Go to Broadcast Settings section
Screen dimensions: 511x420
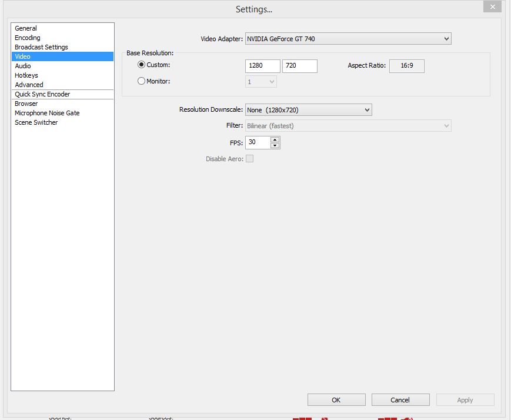click(x=41, y=47)
